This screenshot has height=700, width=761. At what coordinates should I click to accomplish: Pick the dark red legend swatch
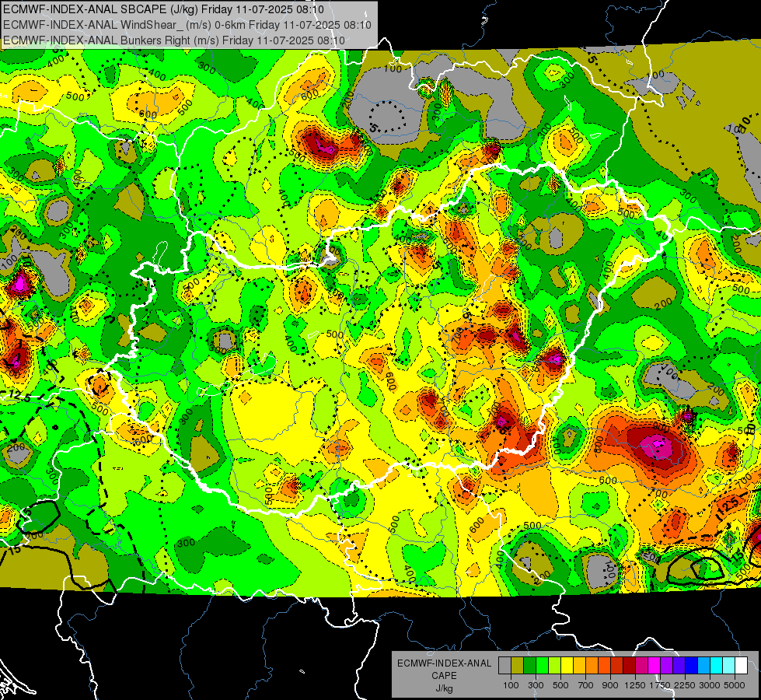630,666
